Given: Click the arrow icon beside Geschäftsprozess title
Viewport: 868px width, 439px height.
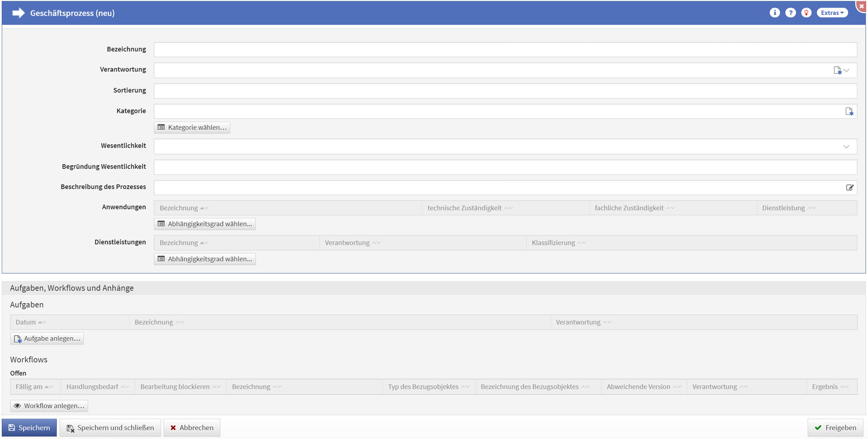Looking at the screenshot, I should 19,13.
